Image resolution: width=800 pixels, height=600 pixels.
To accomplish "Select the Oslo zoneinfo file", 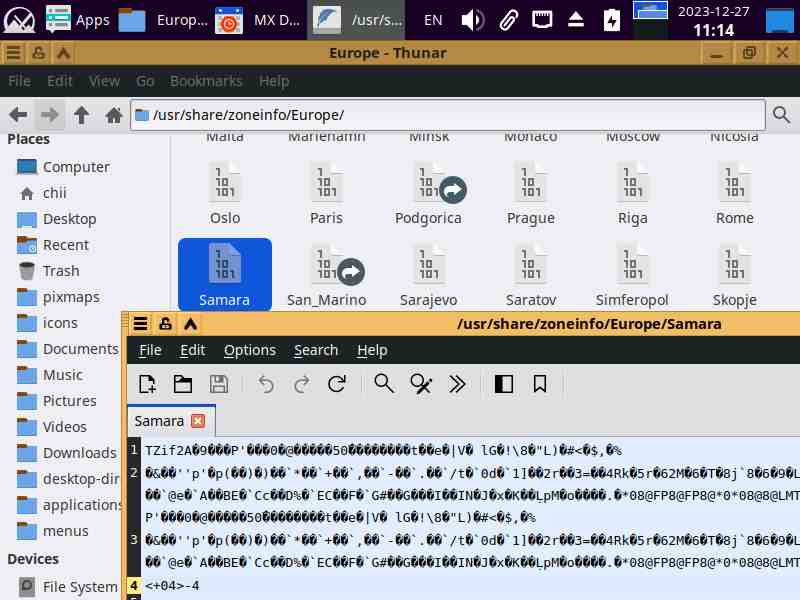I will 225,193.
